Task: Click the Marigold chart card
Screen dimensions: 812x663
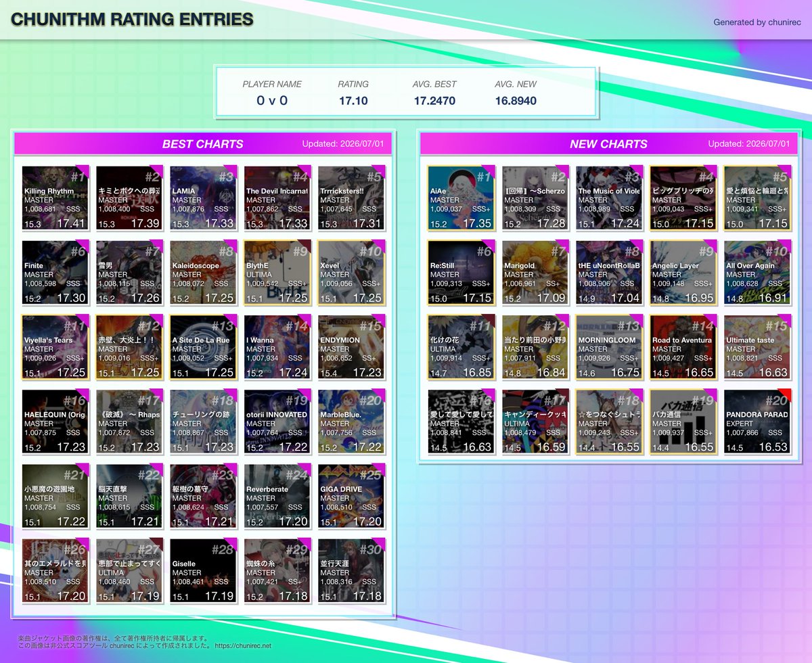Action: 535,272
